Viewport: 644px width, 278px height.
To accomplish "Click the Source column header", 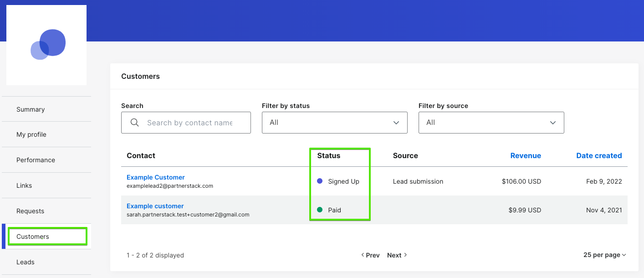I will point(405,155).
